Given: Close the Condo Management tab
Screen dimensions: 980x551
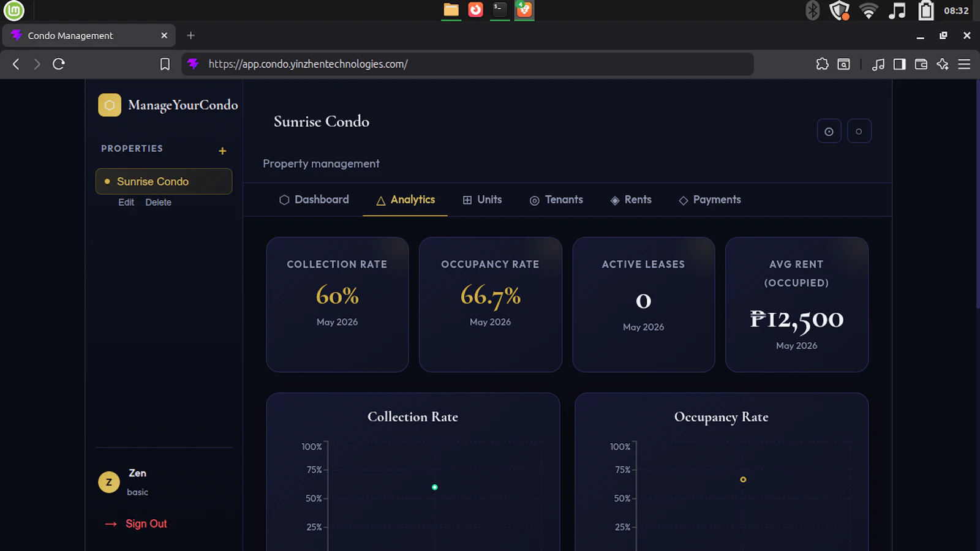Looking at the screenshot, I should 164,36.
